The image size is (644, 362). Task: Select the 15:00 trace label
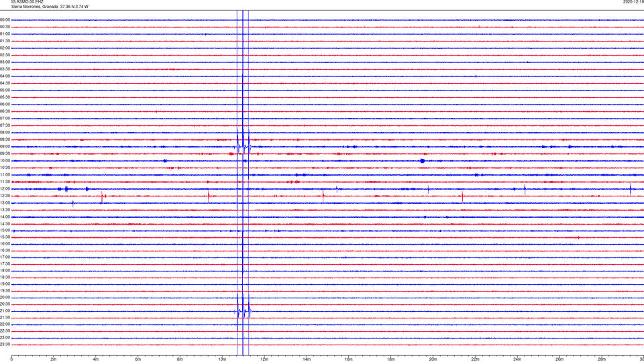point(5,231)
